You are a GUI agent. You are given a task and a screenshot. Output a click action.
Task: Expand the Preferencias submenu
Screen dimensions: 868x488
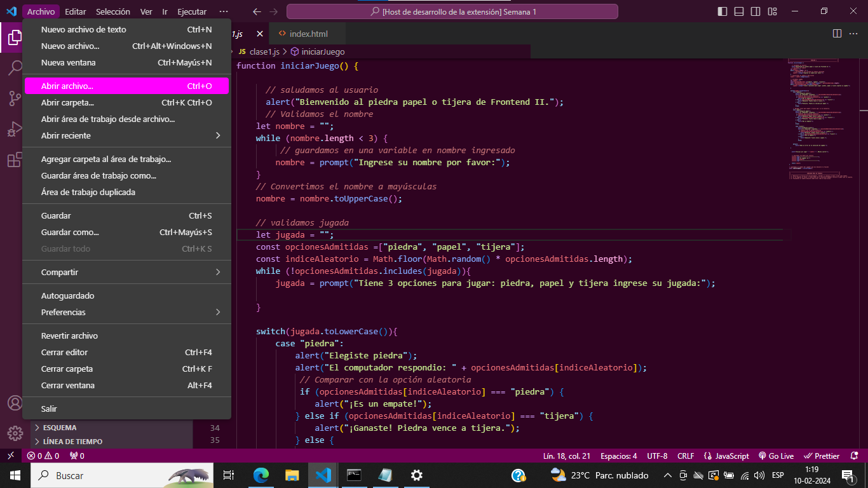tap(126, 312)
